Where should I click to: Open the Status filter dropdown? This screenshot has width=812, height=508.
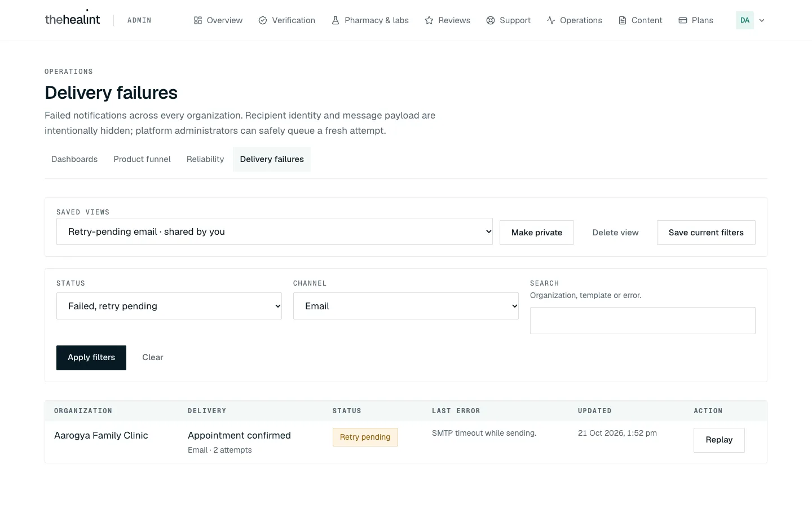click(x=169, y=306)
